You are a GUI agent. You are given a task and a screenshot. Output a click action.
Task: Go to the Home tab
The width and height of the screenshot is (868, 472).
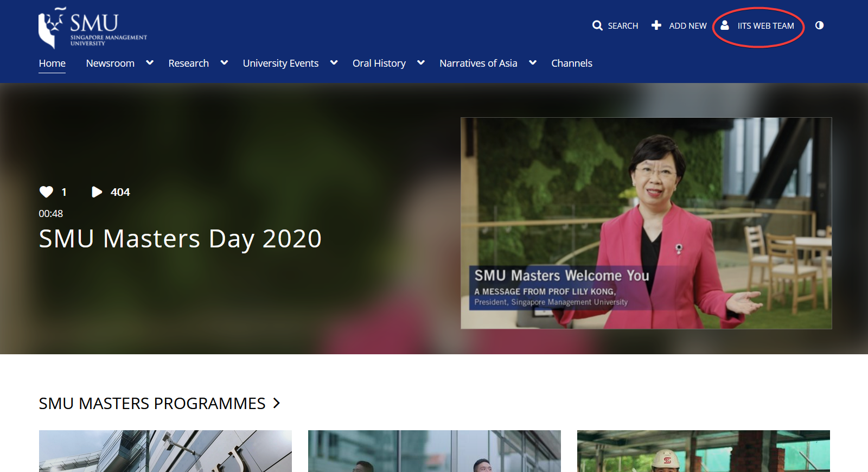pos(52,63)
